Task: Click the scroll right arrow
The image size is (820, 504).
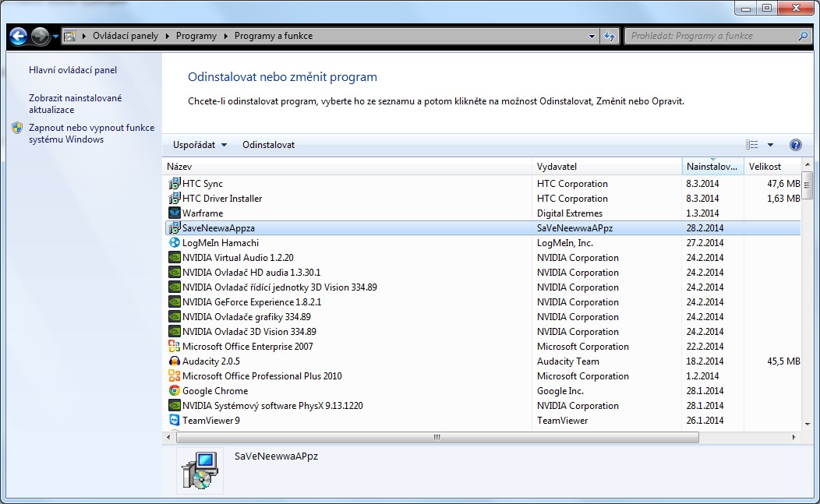Action: (793, 437)
